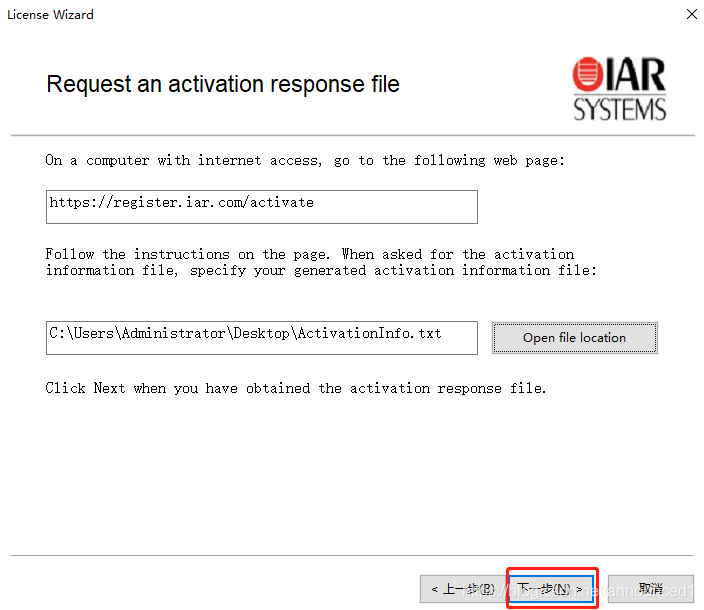
Task: Return to previous step via 上一步(B)
Action: pyautogui.click(x=463, y=588)
